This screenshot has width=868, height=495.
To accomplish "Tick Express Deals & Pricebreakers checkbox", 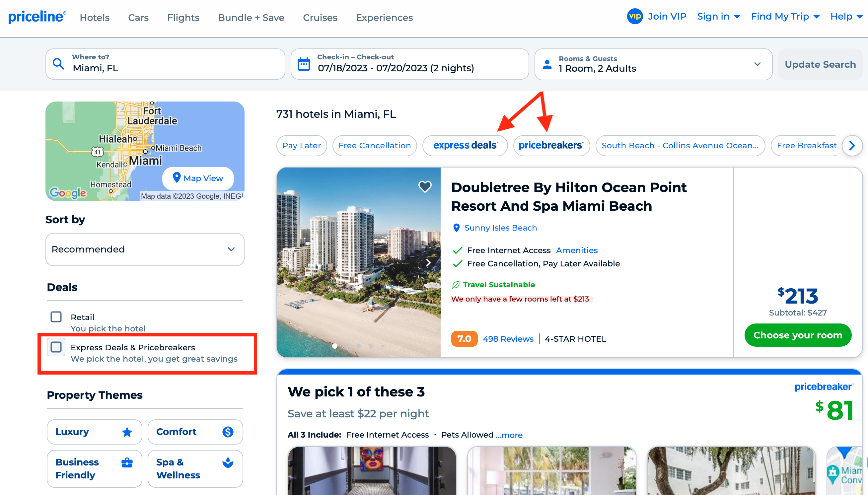I will click(x=56, y=347).
